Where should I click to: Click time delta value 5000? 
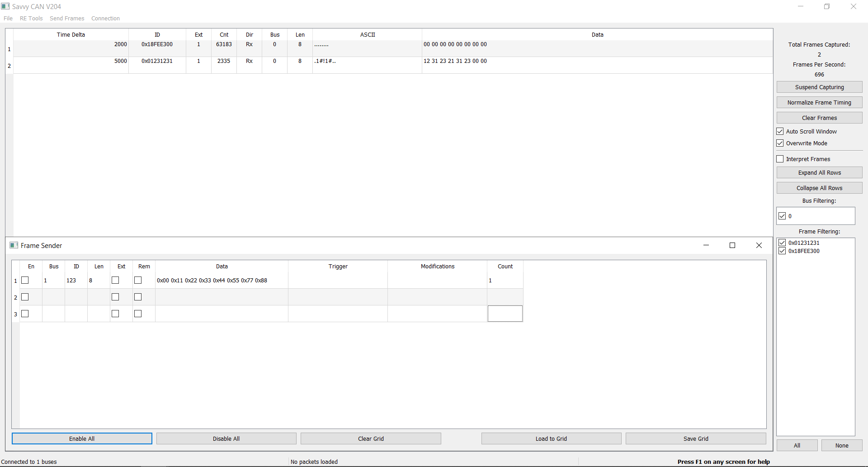point(120,61)
